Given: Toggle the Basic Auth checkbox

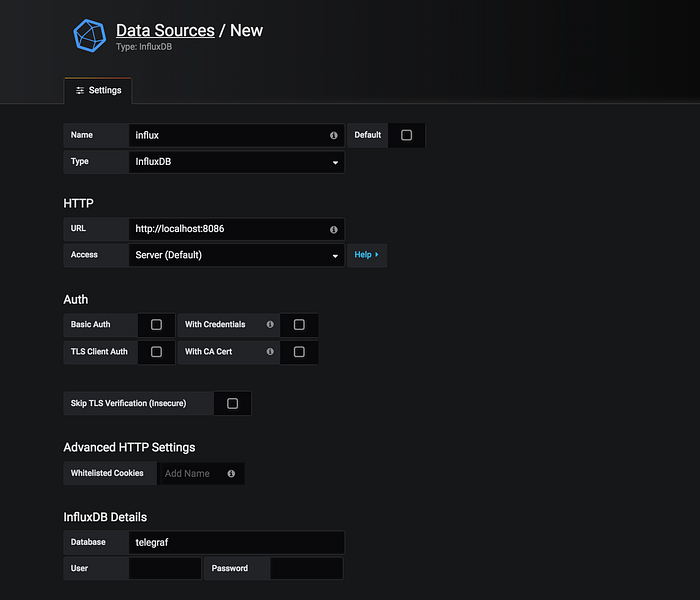Looking at the screenshot, I should [156, 325].
